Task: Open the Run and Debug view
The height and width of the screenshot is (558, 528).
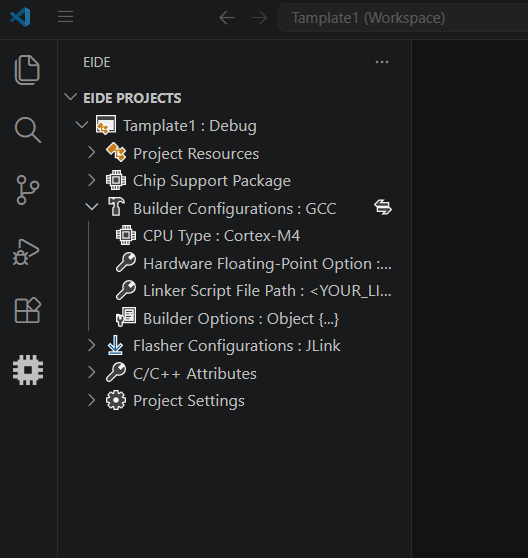Action: tap(26, 252)
